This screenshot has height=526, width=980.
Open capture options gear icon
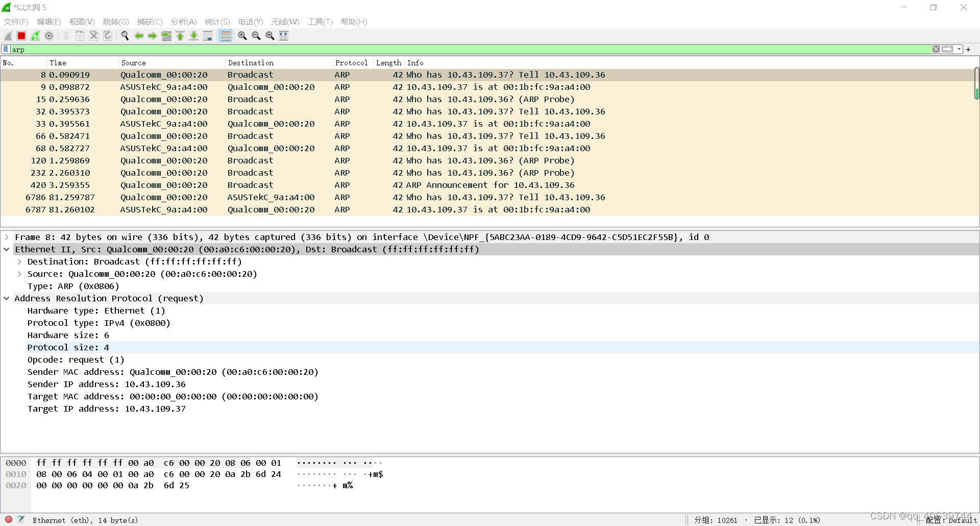pyautogui.click(x=49, y=36)
